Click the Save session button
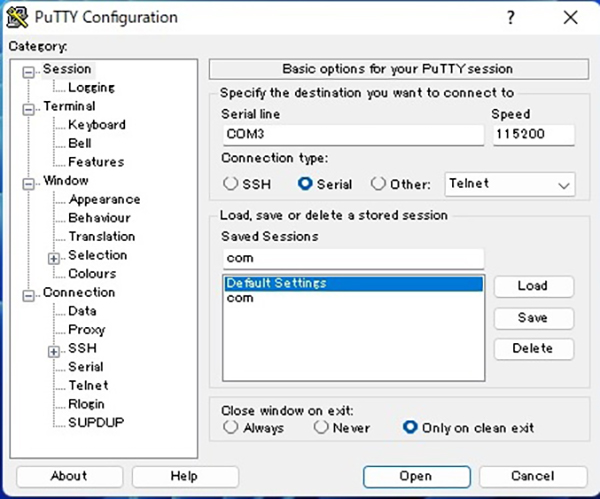600x499 pixels. pyautogui.click(x=533, y=318)
